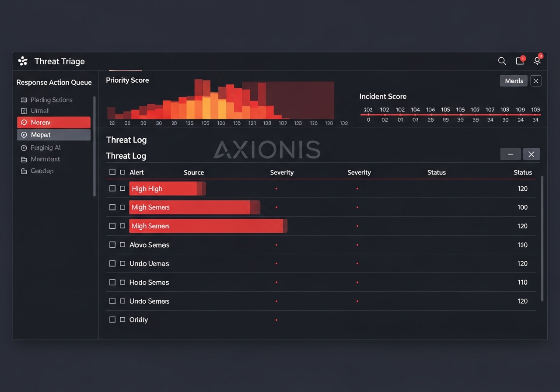Open the search icon in the top bar
Screen dimensions: 560x392
[x=502, y=61]
